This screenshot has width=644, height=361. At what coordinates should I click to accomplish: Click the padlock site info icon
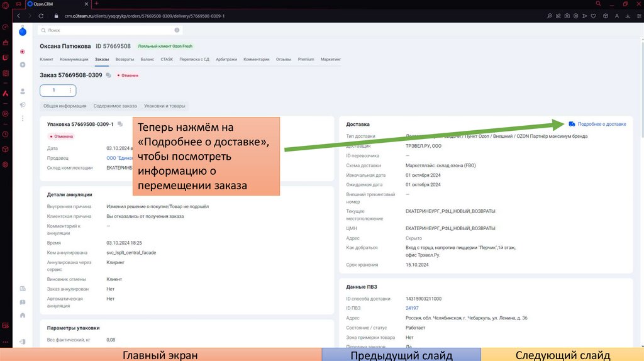click(x=56, y=16)
